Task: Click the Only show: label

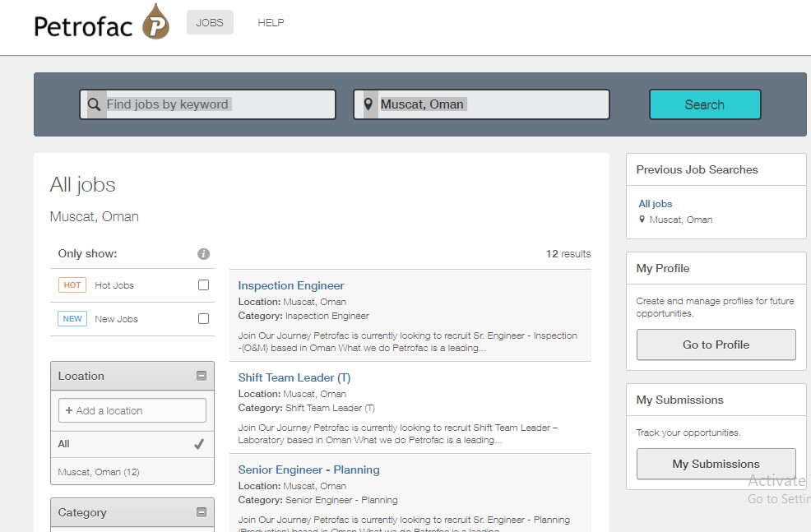Action: tap(87, 253)
